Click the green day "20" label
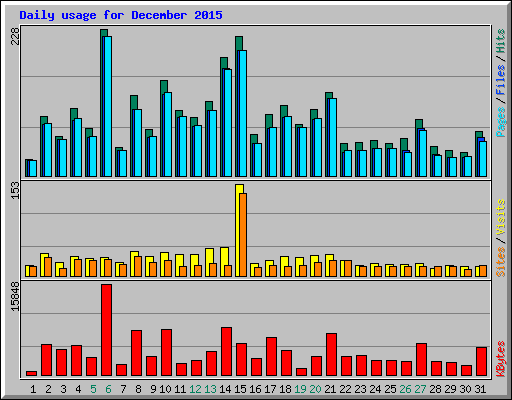The width and height of the screenshot is (512, 400). coord(315,389)
